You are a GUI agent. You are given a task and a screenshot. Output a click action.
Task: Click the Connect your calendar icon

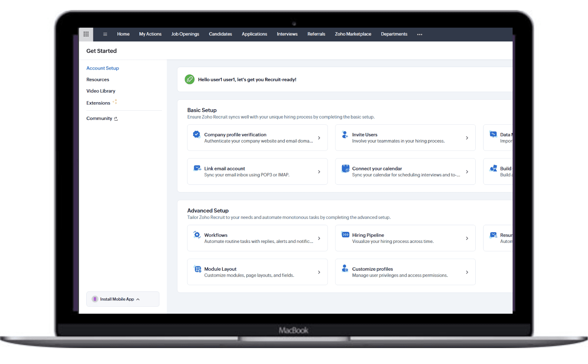(x=345, y=168)
